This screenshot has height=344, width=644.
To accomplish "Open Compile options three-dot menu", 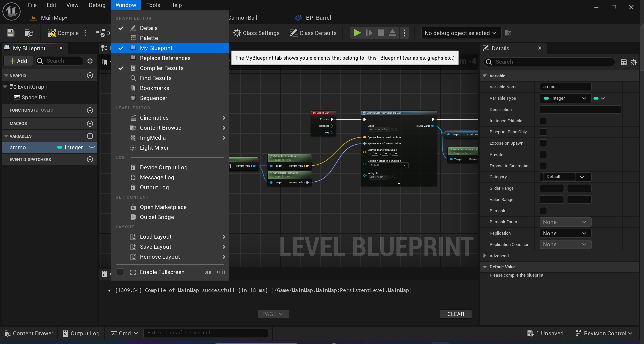I will click(85, 33).
